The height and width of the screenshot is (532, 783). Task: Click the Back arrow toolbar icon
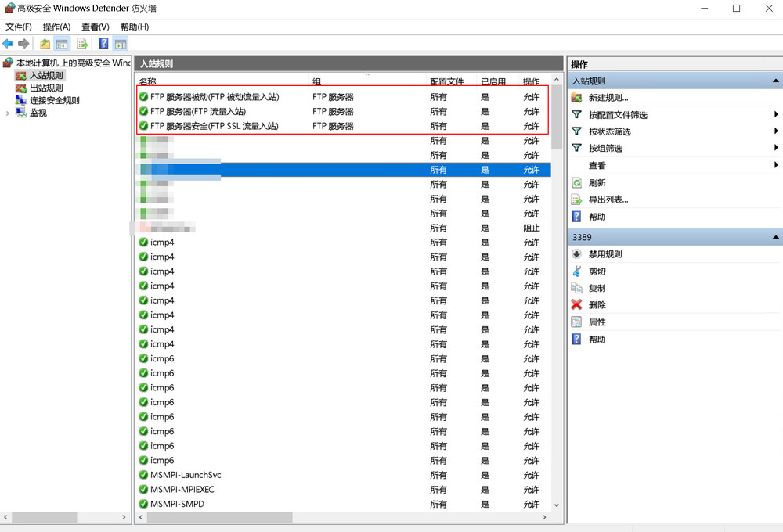pyautogui.click(x=8, y=44)
